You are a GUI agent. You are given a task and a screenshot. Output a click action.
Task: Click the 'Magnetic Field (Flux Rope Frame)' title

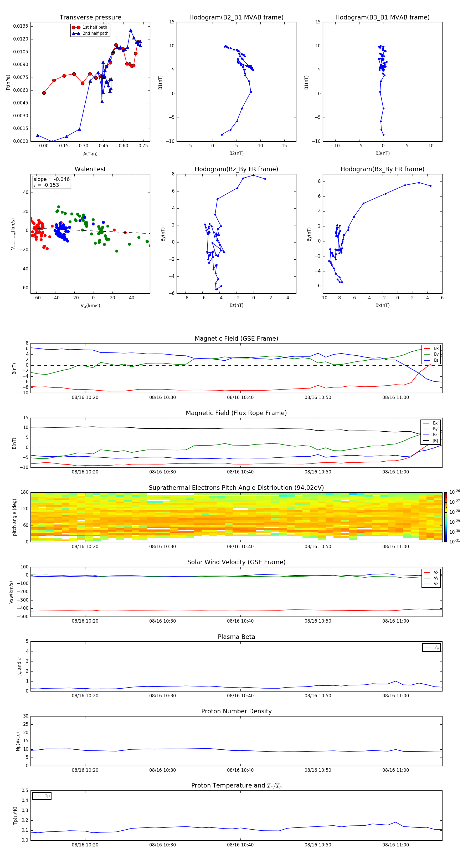tap(236, 413)
